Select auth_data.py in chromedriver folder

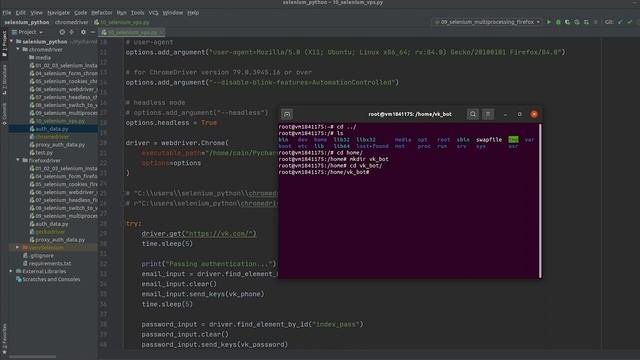[52, 129]
